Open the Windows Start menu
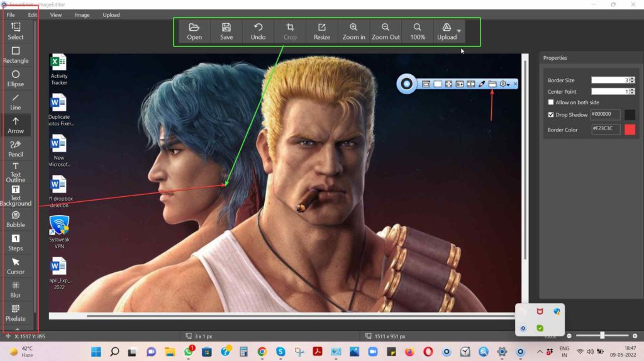Screen dimensions: 644x361 click(96, 352)
